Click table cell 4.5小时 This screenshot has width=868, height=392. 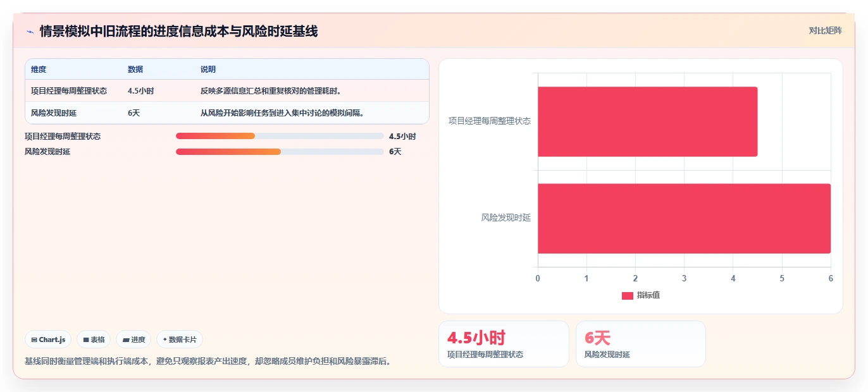coord(140,91)
